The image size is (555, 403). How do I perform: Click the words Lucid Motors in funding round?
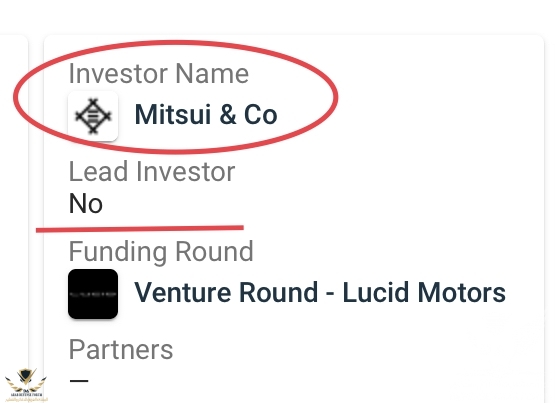[424, 292]
